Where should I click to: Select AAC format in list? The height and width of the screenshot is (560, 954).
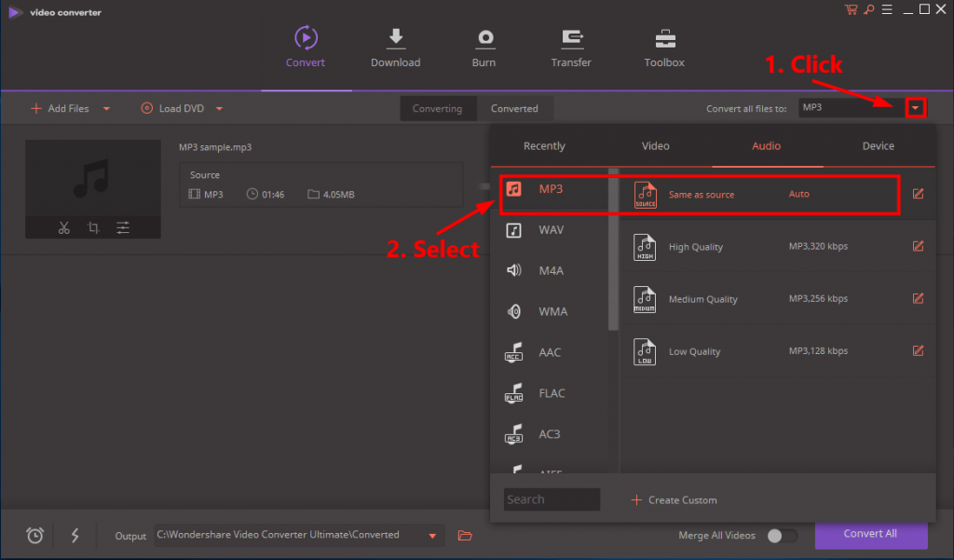(x=550, y=352)
